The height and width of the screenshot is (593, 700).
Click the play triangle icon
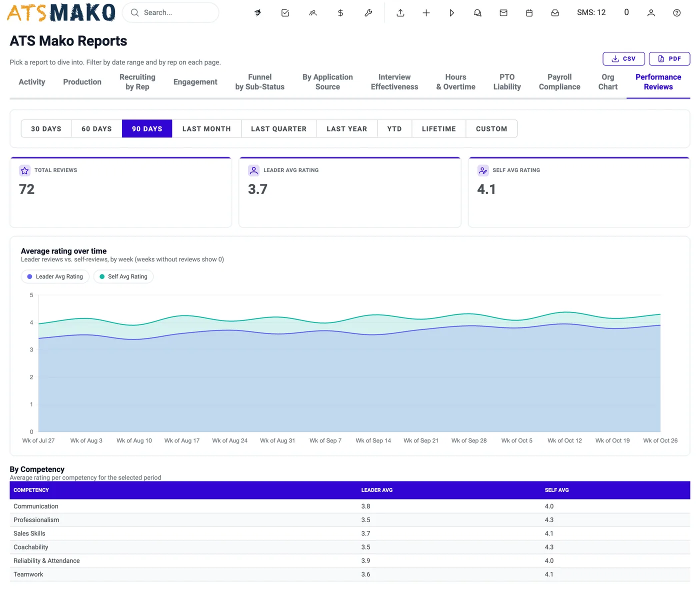pyautogui.click(x=451, y=13)
